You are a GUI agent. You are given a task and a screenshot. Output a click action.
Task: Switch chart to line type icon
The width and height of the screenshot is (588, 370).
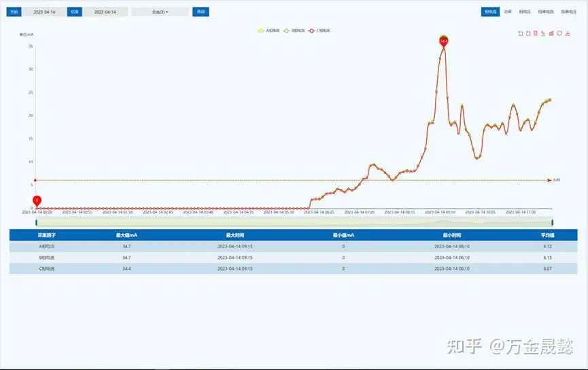point(543,33)
